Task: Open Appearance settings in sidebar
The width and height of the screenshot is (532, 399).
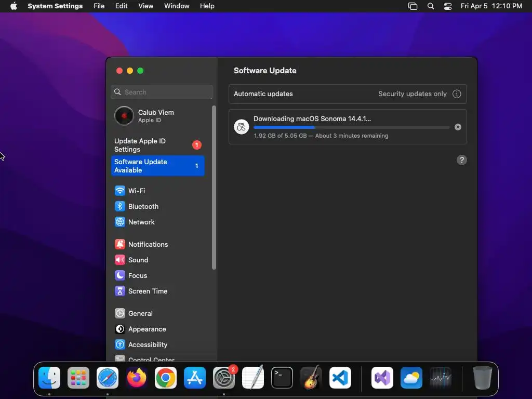Action: 140,329
